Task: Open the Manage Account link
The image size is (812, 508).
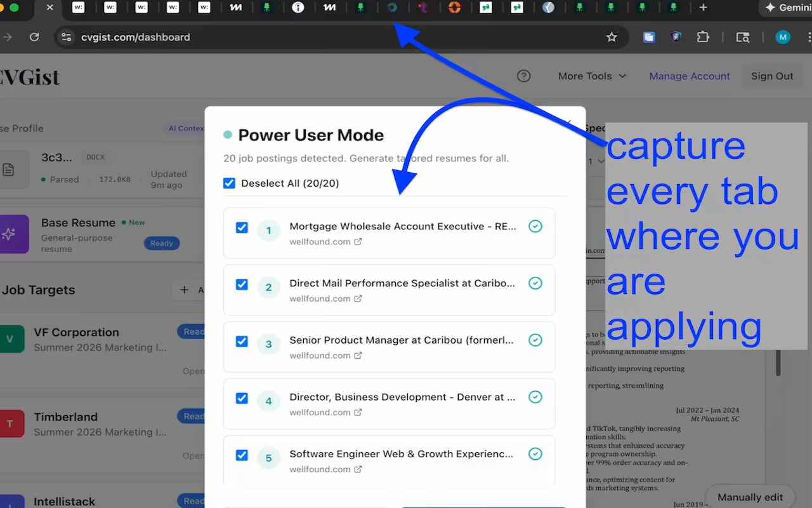Action: (x=689, y=76)
